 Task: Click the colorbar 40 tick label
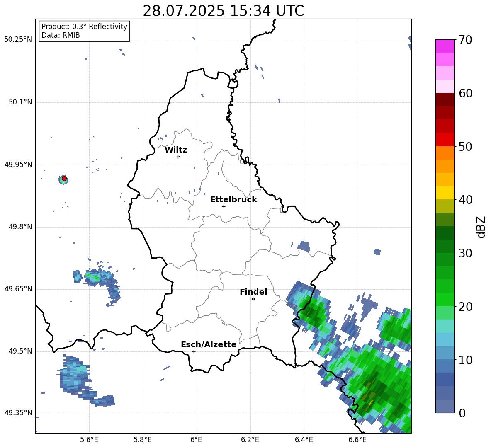(x=465, y=200)
